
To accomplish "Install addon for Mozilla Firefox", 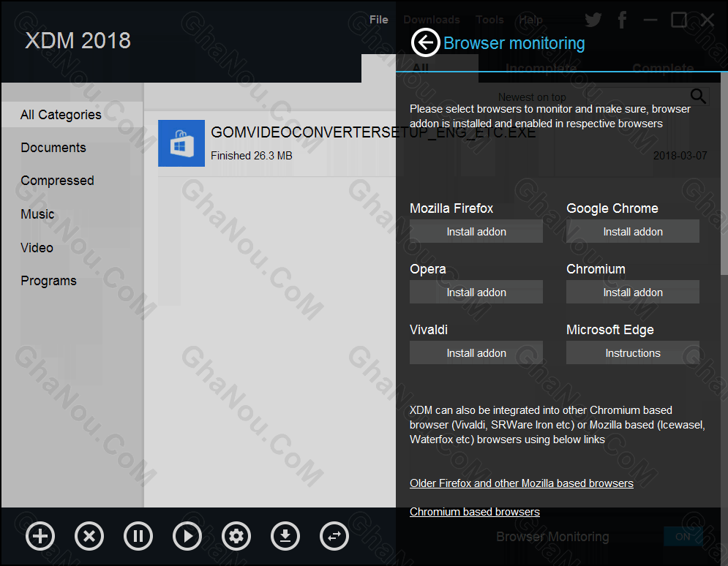I will coord(476,232).
